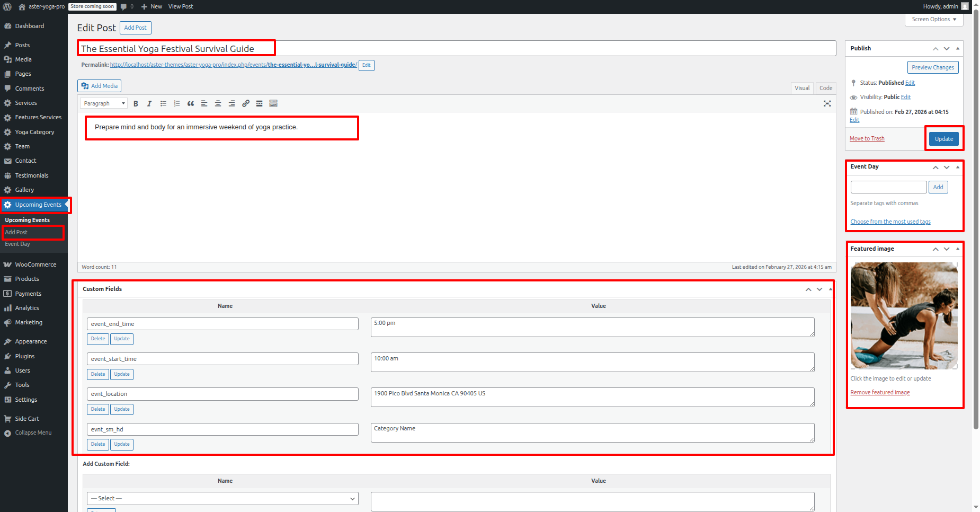
Task: Center-align the paragraph text
Action: pyautogui.click(x=218, y=104)
